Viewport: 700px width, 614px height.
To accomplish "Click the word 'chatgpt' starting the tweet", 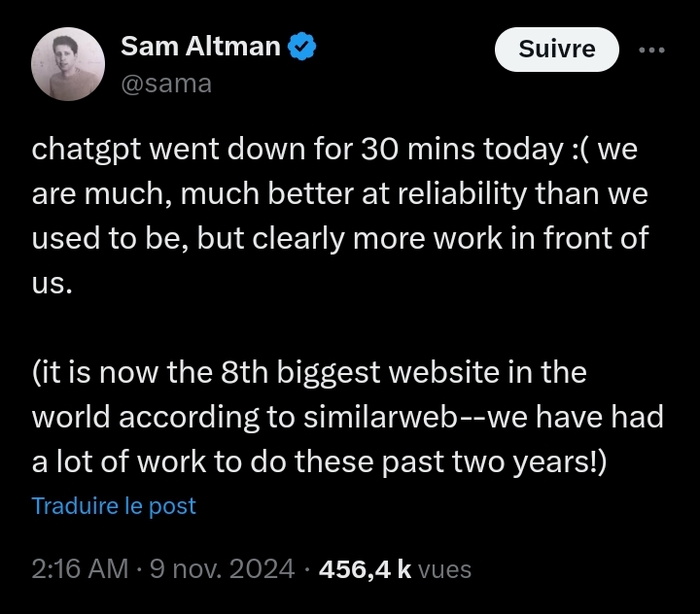I will pos(87,149).
